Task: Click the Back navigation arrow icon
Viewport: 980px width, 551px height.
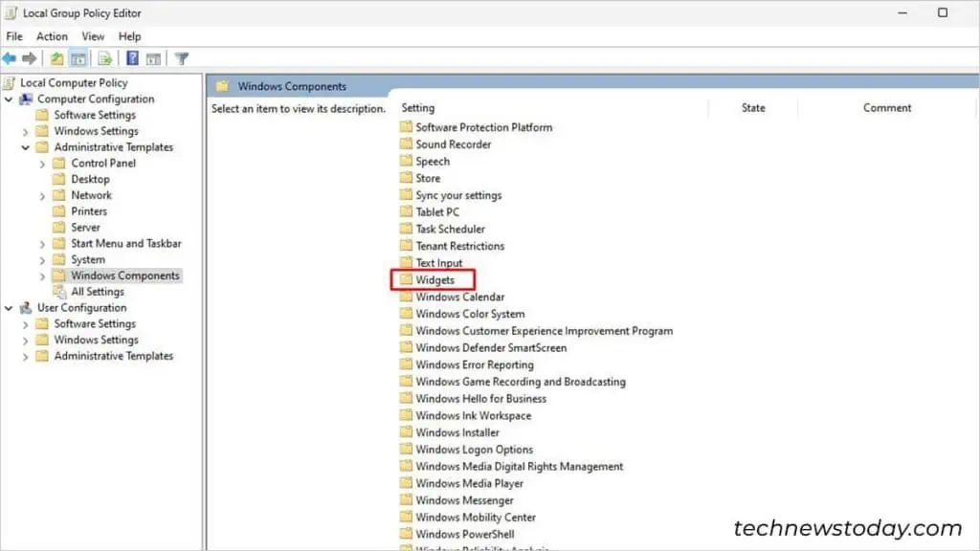Action: pos(10,57)
